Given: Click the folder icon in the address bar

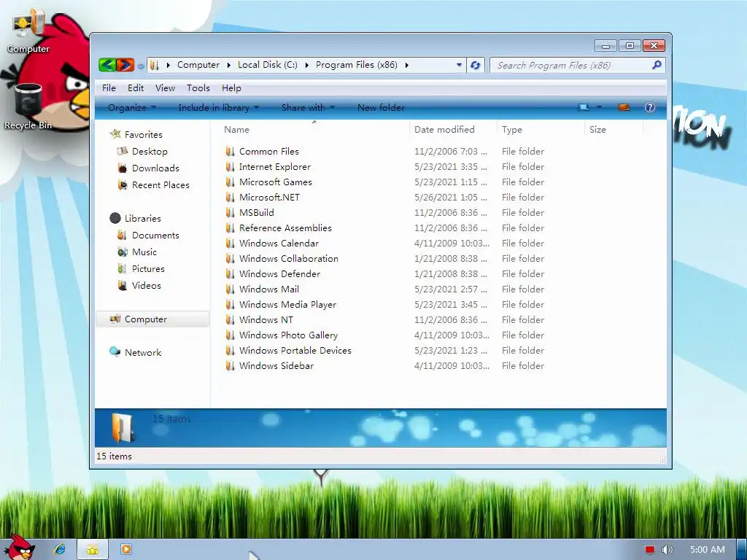Looking at the screenshot, I should coord(154,65).
